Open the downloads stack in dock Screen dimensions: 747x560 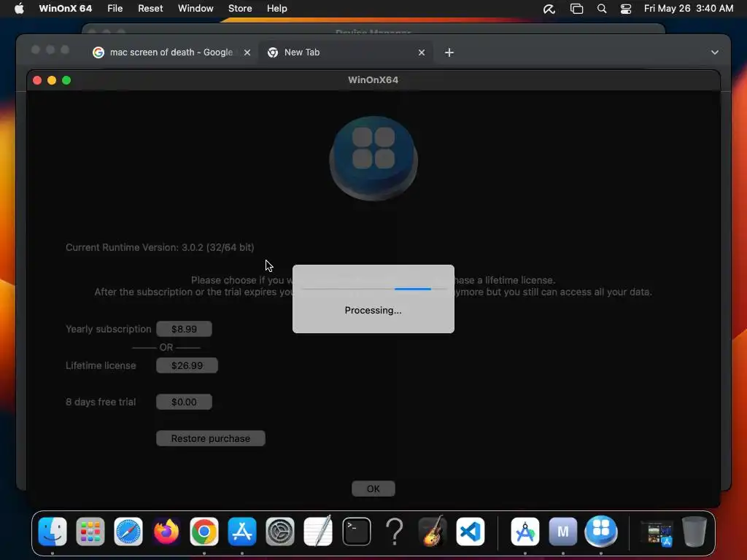(x=657, y=532)
